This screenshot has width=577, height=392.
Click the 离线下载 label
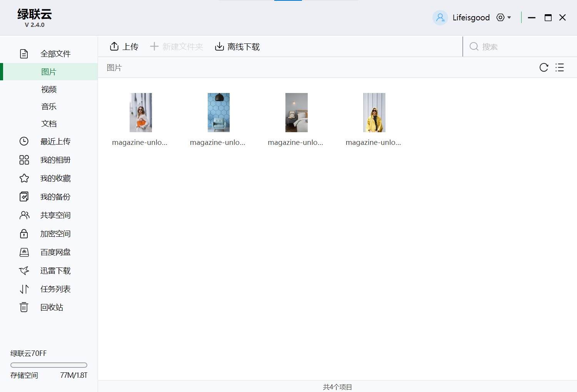(243, 47)
